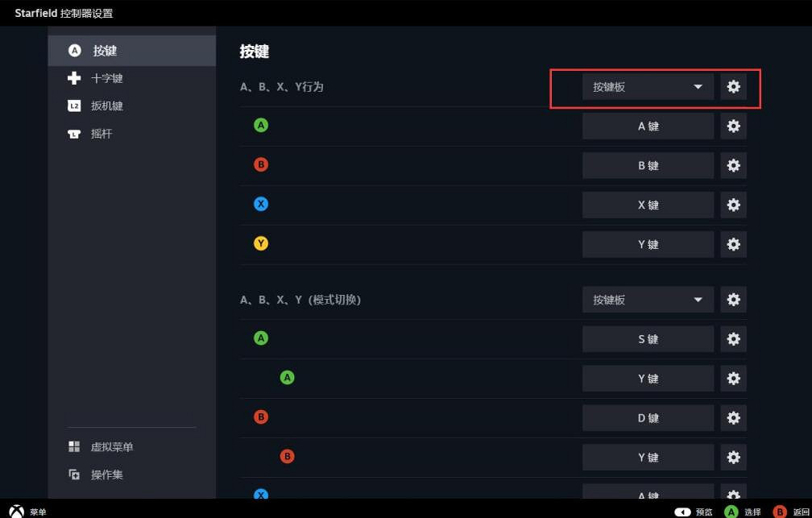Expand the A、B、X、Y行为 按键板 dropdown
Viewport: 812px width, 518px height.
[x=648, y=87]
